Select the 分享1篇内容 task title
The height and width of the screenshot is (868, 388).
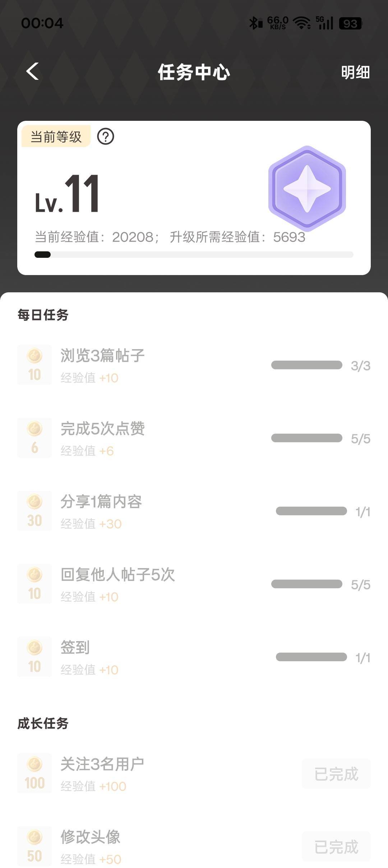coord(101,501)
